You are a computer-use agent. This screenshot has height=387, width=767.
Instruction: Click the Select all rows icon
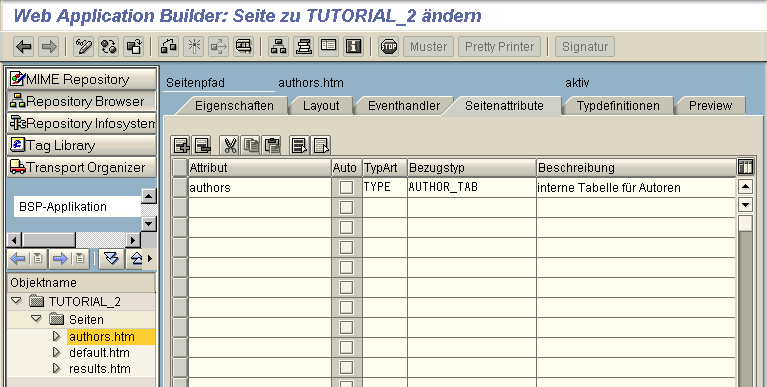coord(299,145)
